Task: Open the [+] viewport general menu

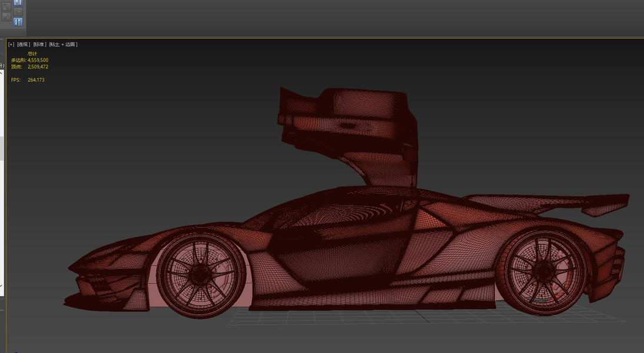Action: click(x=11, y=44)
